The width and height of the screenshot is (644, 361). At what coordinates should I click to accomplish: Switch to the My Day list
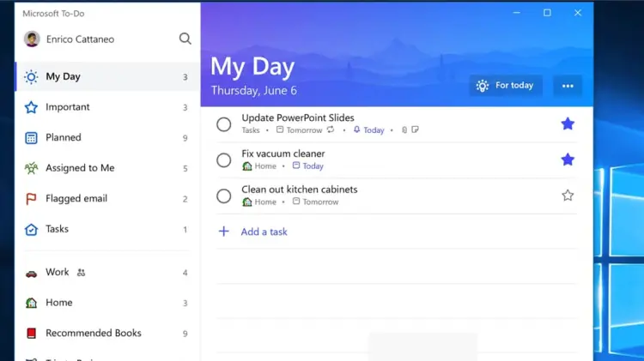coord(63,77)
